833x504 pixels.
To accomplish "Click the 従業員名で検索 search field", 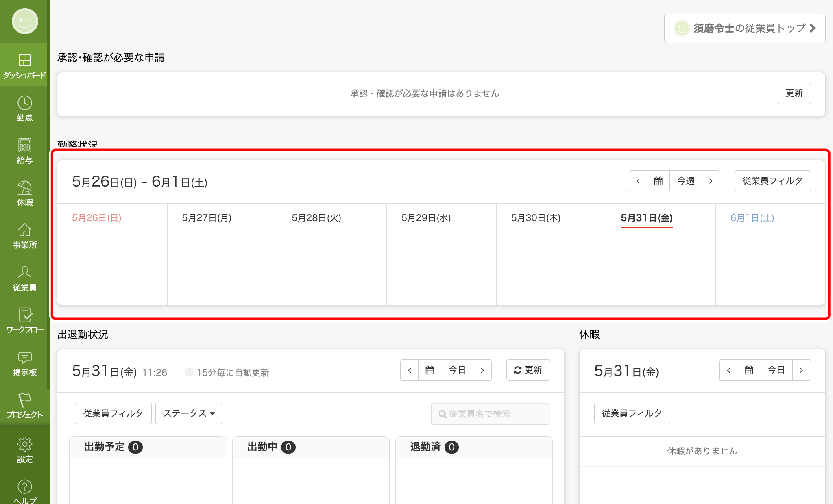I will tap(490, 414).
